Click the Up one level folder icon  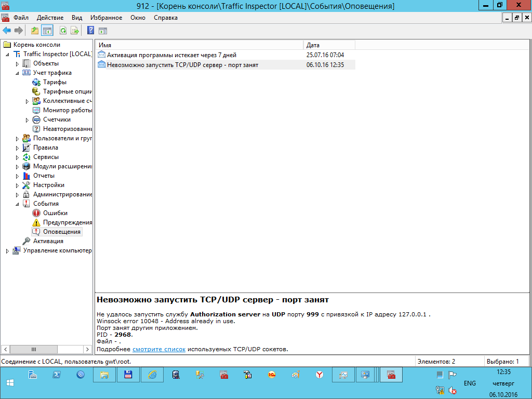pos(35,31)
